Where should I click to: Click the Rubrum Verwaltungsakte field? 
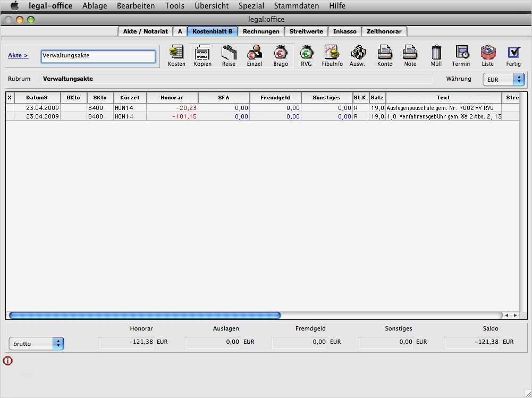(x=237, y=79)
